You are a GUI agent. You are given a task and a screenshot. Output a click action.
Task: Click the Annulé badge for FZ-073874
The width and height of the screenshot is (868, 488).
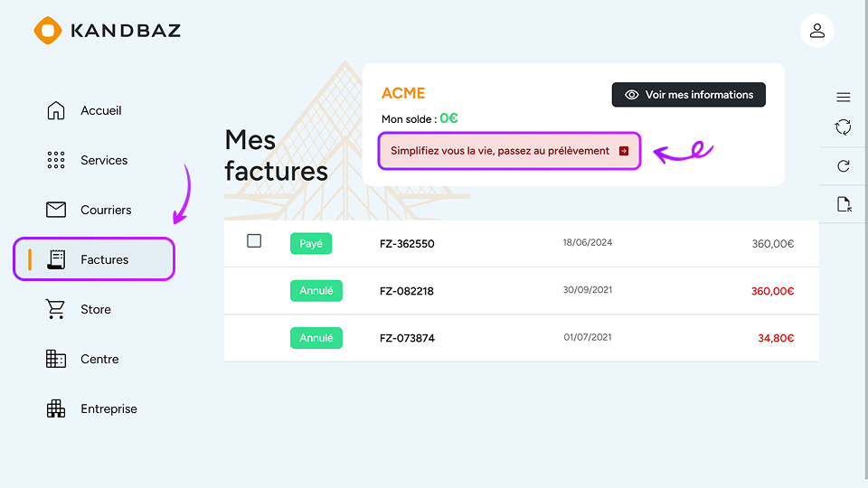316,338
